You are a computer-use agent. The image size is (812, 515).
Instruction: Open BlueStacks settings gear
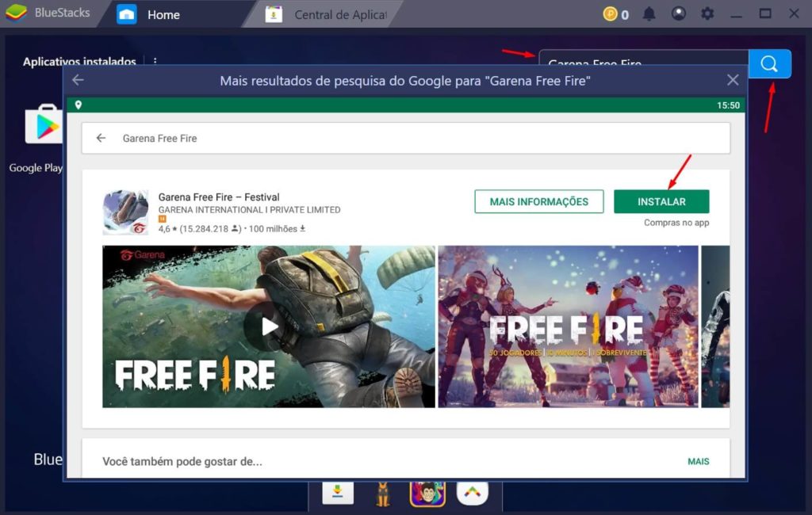click(x=708, y=13)
